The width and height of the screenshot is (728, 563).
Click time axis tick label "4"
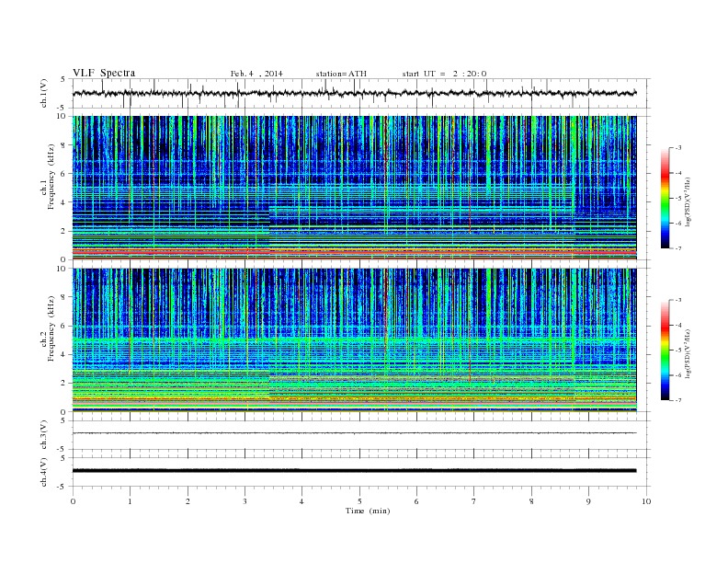pyautogui.click(x=301, y=501)
